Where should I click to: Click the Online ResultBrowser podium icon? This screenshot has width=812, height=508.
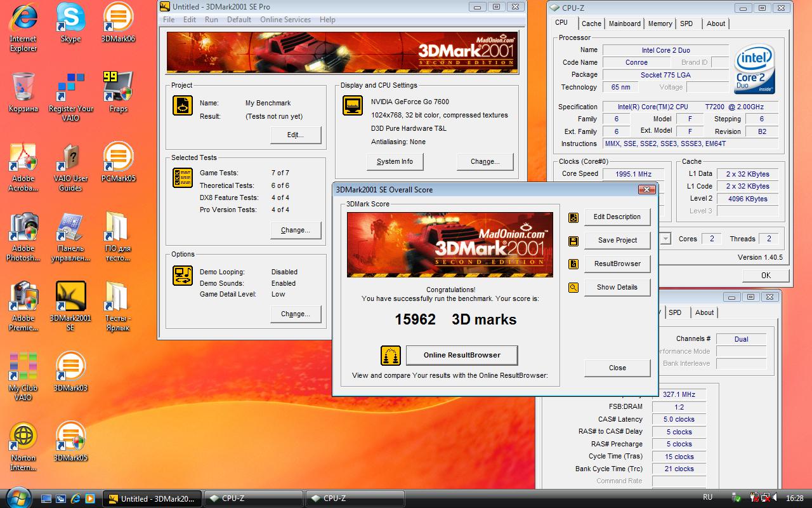point(391,355)
